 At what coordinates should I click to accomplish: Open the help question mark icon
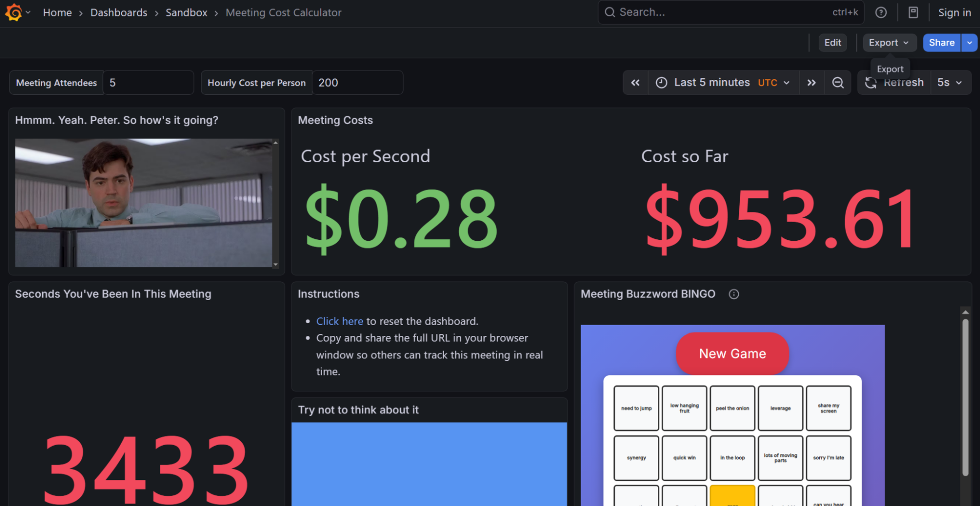click(x=880, y=13)
